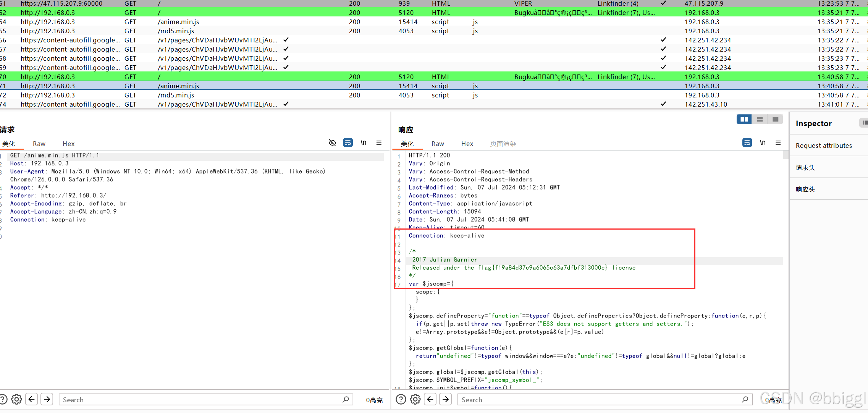Show non-printable characters in response
868x413 pixels.
(x=763, y=143)
